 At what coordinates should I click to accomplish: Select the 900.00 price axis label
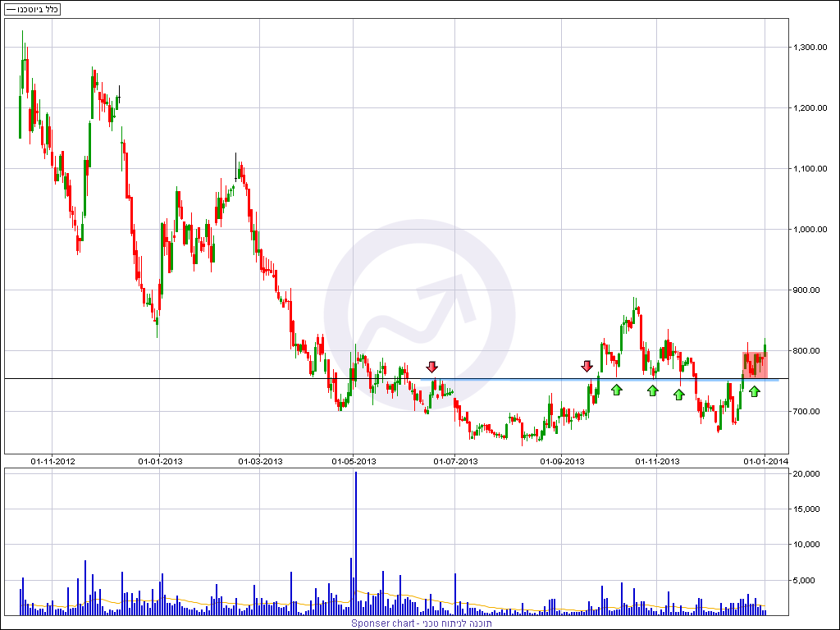click(x=807, y=290)
